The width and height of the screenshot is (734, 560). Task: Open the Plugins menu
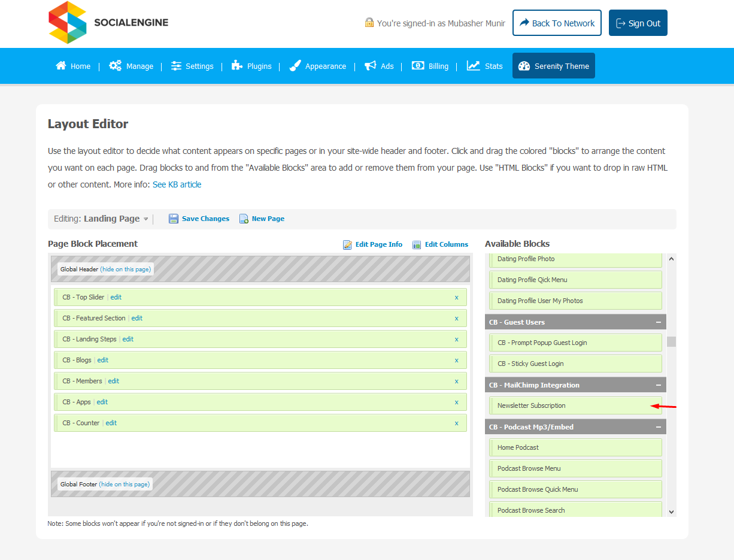tap(252, 66)
